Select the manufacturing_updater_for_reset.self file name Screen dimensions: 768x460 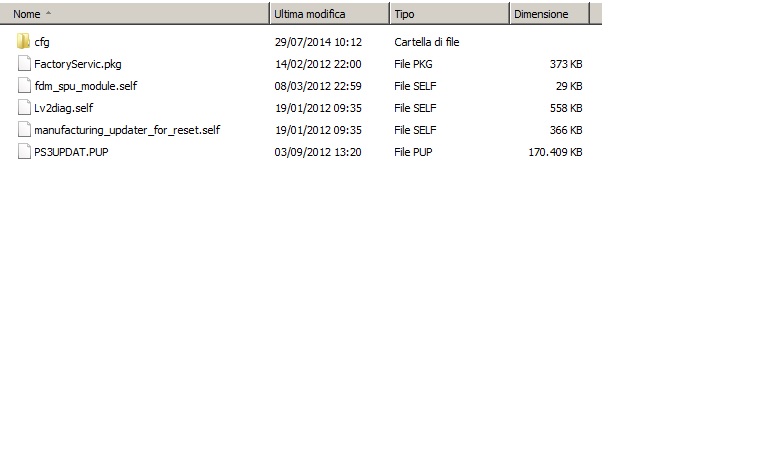point(127,130)
